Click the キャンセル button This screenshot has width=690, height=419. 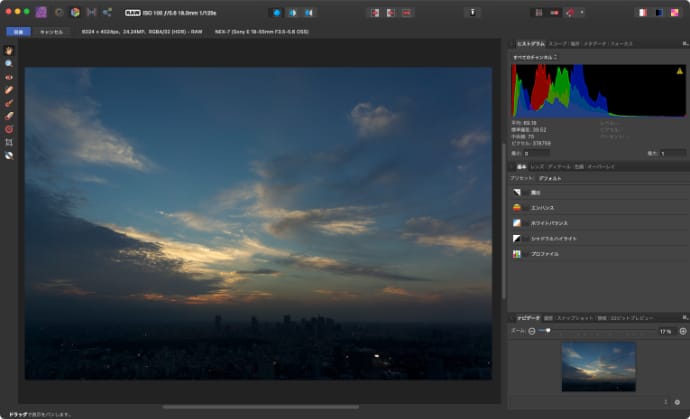click(x=50, y=31)
